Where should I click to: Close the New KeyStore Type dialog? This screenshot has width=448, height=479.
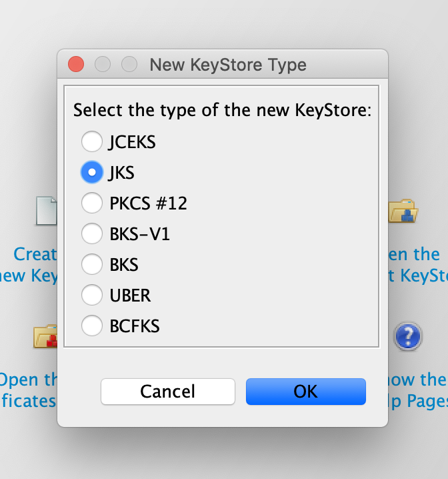pos(76,65)
